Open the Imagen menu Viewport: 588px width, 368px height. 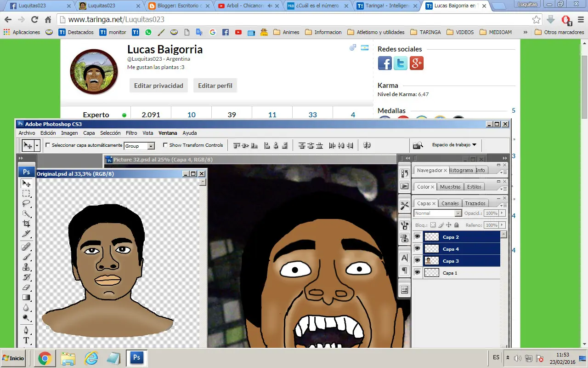(69, 133)
